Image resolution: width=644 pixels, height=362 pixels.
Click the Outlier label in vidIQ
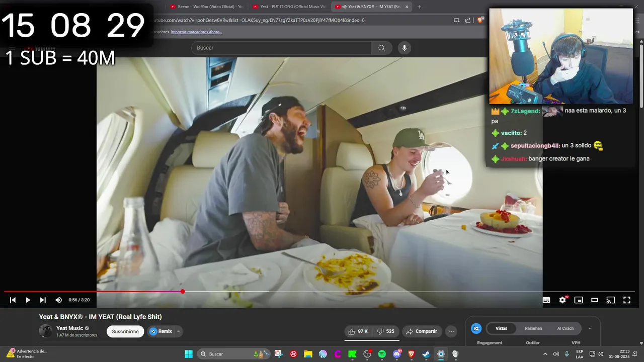533,343
